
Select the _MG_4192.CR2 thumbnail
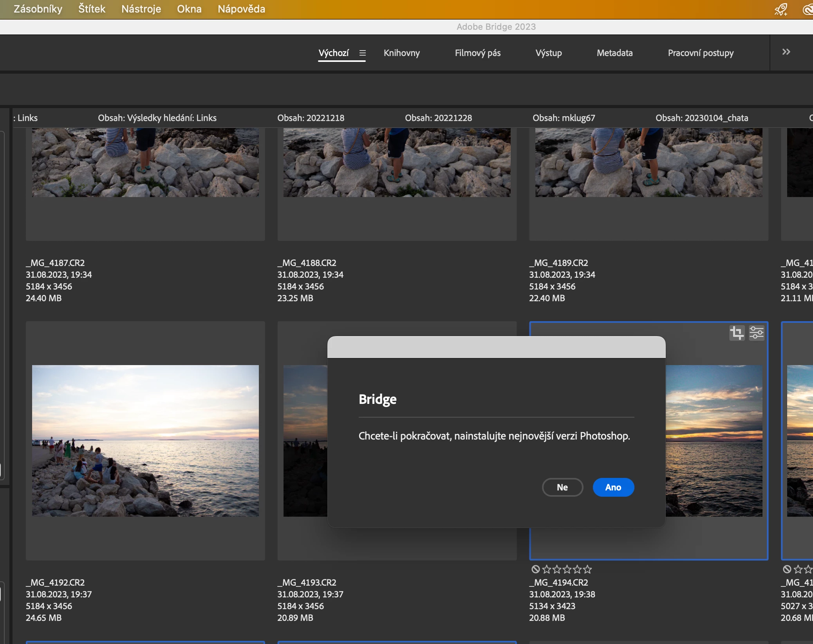point(145,441)
